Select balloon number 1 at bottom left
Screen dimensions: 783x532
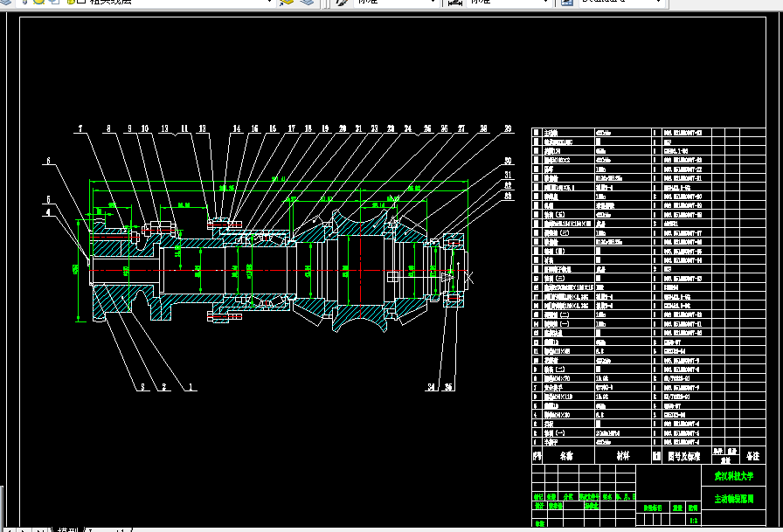point(190,387)
